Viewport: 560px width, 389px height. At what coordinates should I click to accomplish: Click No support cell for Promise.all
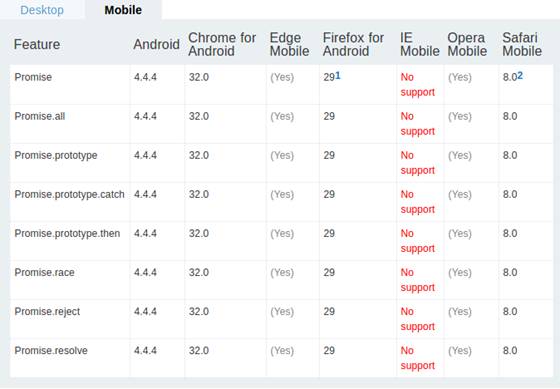tap(418, 124)
